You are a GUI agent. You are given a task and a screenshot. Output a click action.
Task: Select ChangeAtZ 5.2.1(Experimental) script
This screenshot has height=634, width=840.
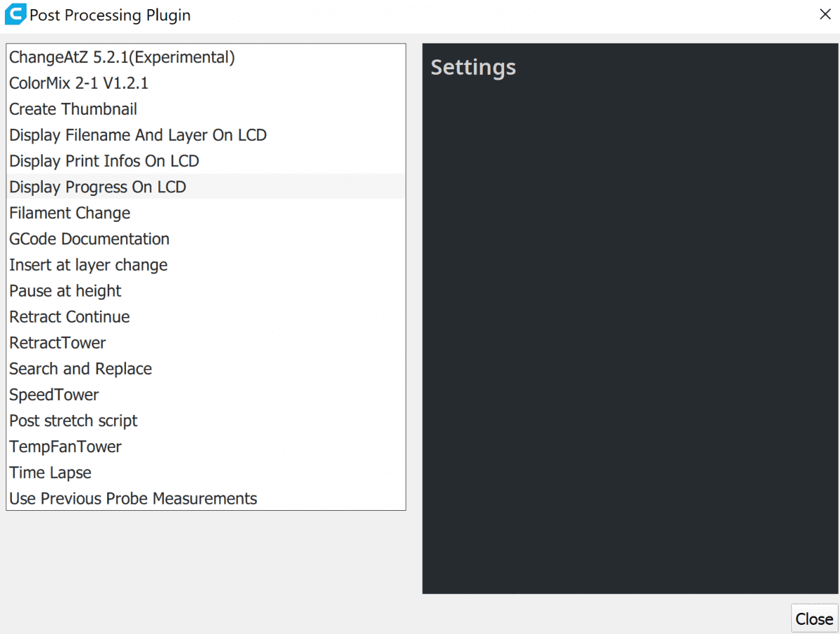pos(122,57)
